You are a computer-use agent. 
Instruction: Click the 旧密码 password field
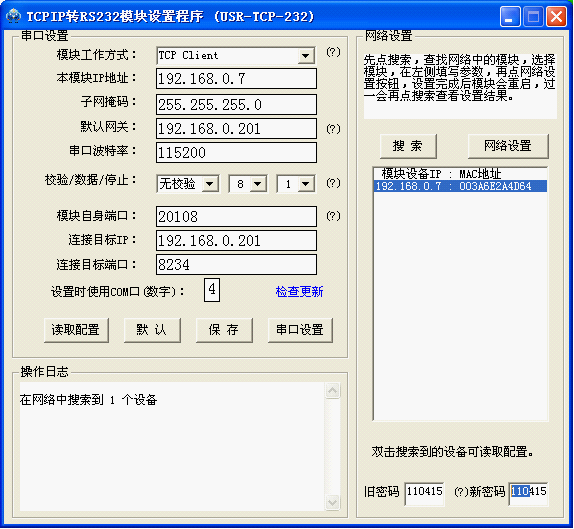pos(425,493)
